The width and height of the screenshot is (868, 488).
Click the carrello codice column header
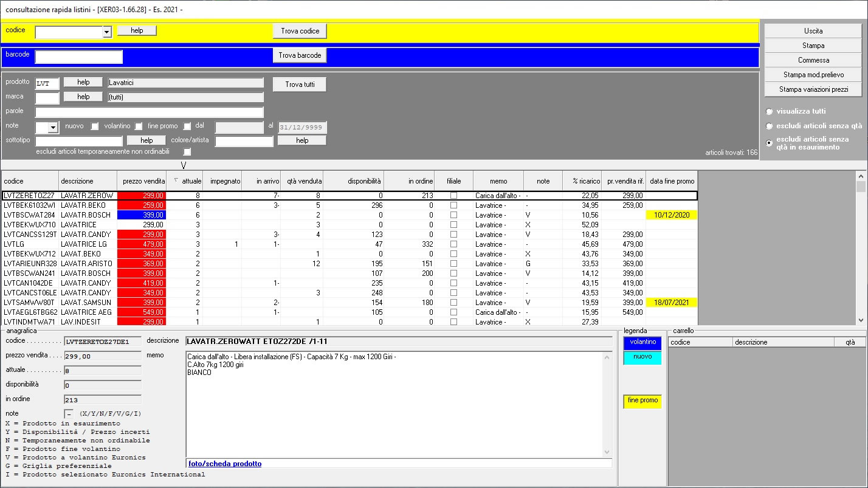(700, 342)
